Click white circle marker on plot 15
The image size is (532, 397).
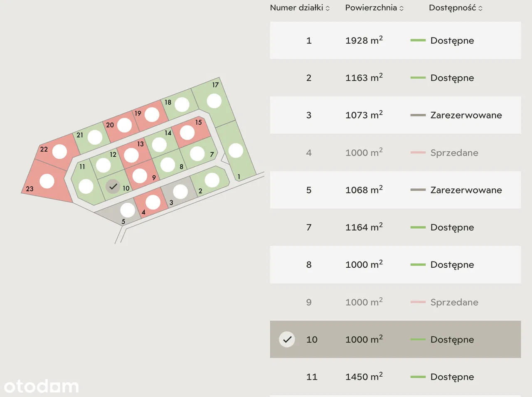click(187, 133)
